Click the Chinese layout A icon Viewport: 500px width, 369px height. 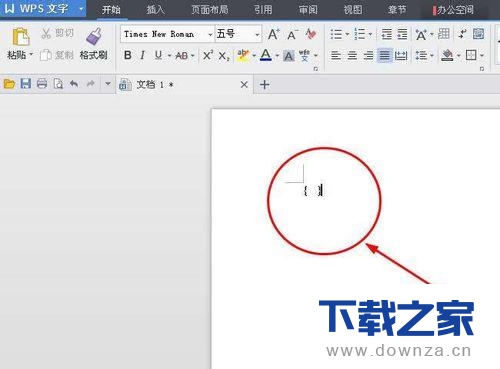click(x=421, y=34)
